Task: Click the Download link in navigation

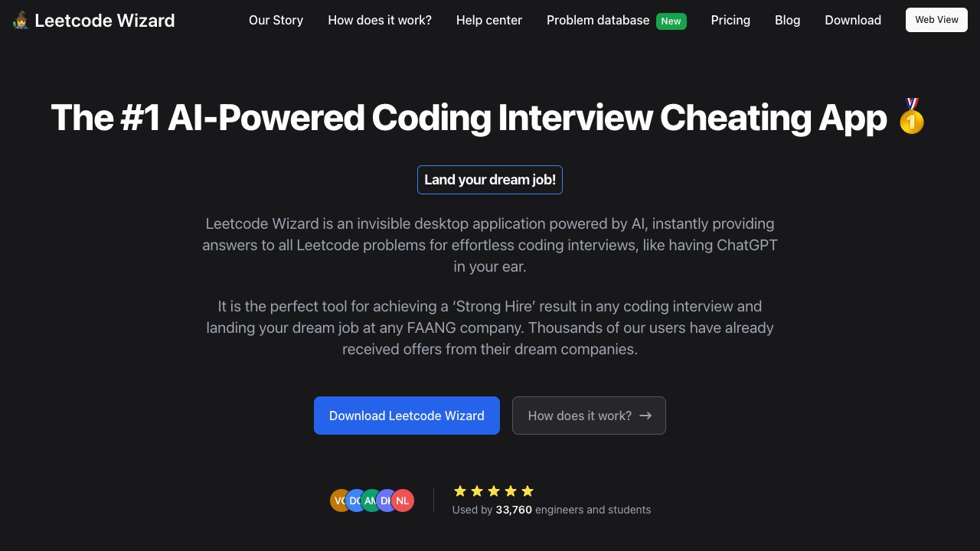Action: coord(853,20)
